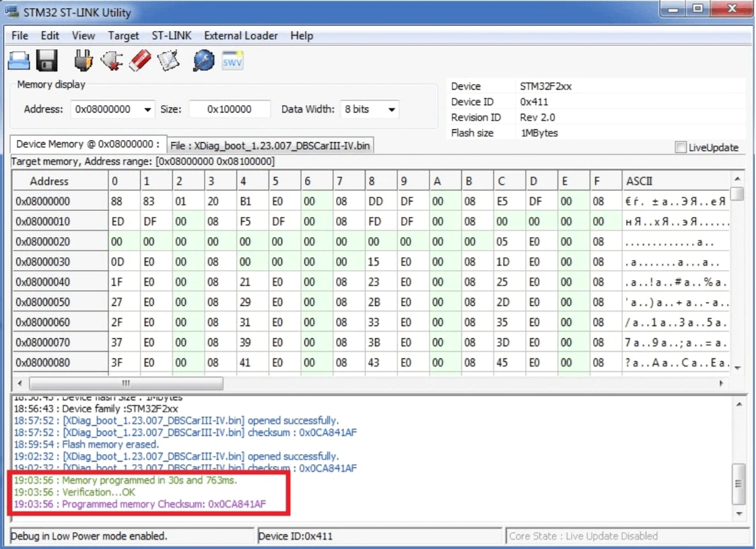The height and width of the screenshot is (549, 756).
Task: Click the Connect to target plug icon
Action: click(x=83, y=61)
